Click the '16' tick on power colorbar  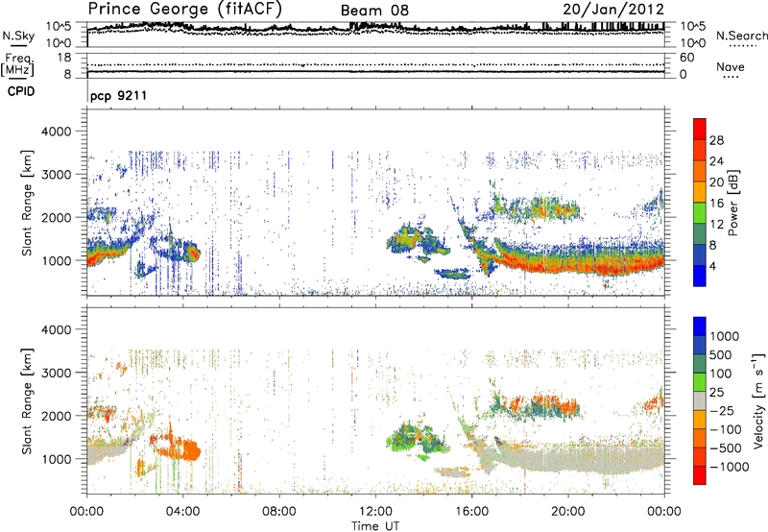[x=716, y=204]
